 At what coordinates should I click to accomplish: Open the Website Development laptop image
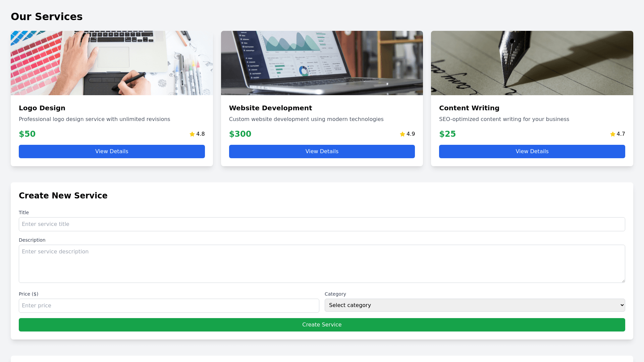click(x=322, y=63)
